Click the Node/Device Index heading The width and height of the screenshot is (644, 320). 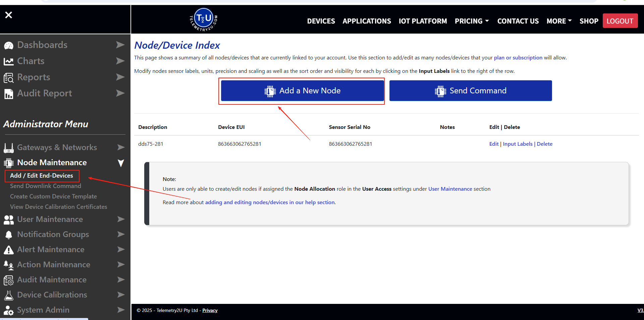click(x=177, y=45)
